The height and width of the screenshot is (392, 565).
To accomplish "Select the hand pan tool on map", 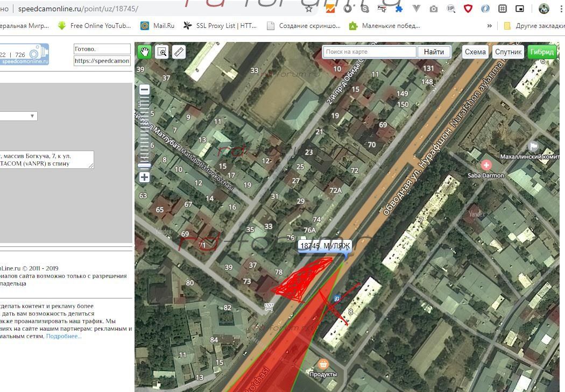I will tap(144, 52).
